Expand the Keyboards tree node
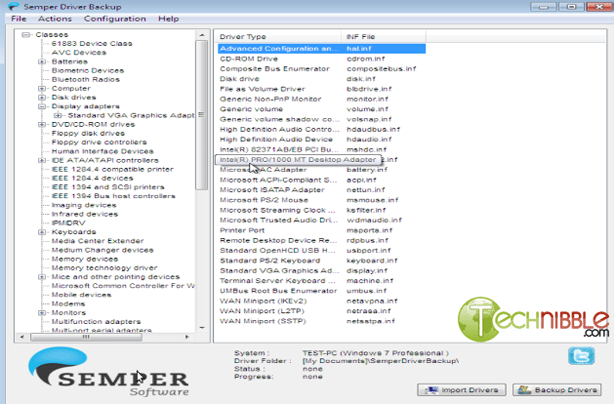 click(42, 232)
